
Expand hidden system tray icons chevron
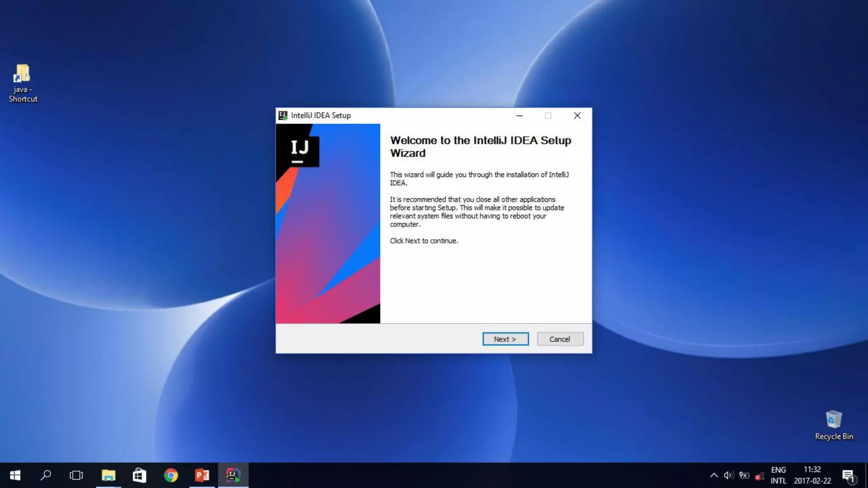click(714, 475)
